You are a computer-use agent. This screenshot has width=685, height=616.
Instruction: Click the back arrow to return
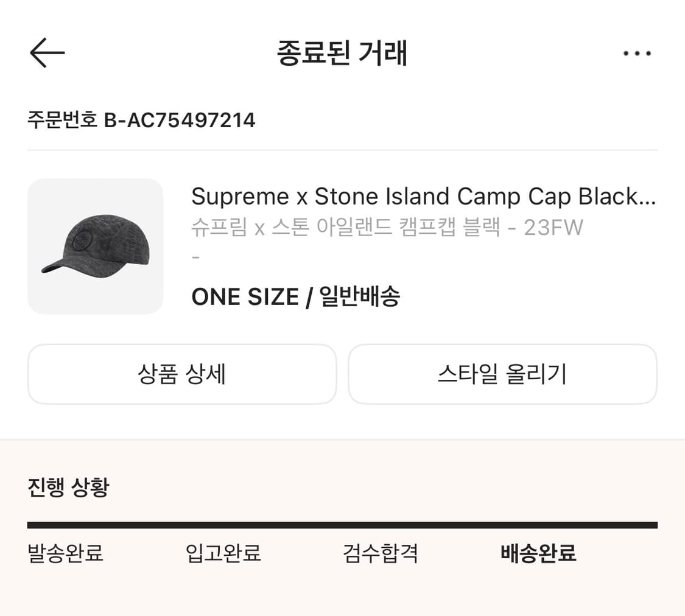(x=47, y=52)
